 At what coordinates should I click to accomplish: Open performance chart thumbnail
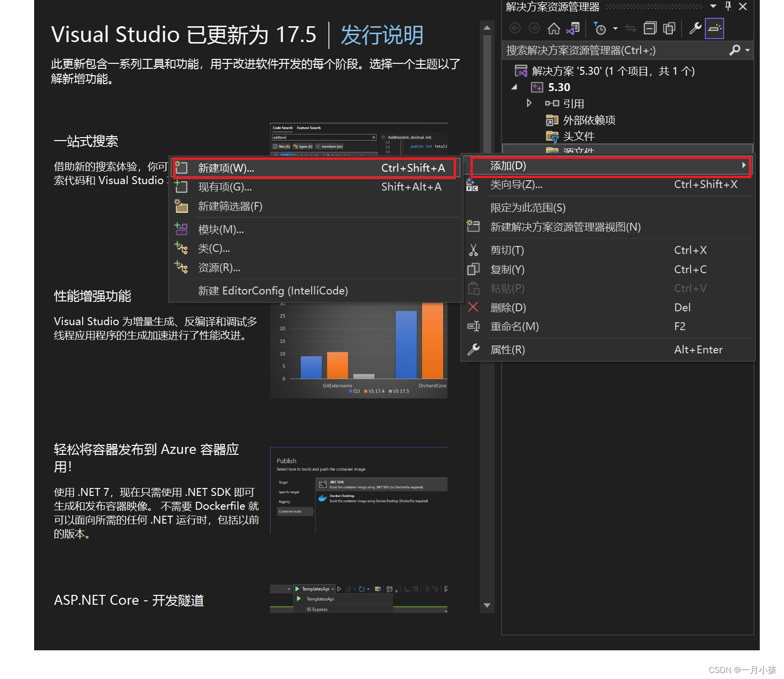pos(359,350)
